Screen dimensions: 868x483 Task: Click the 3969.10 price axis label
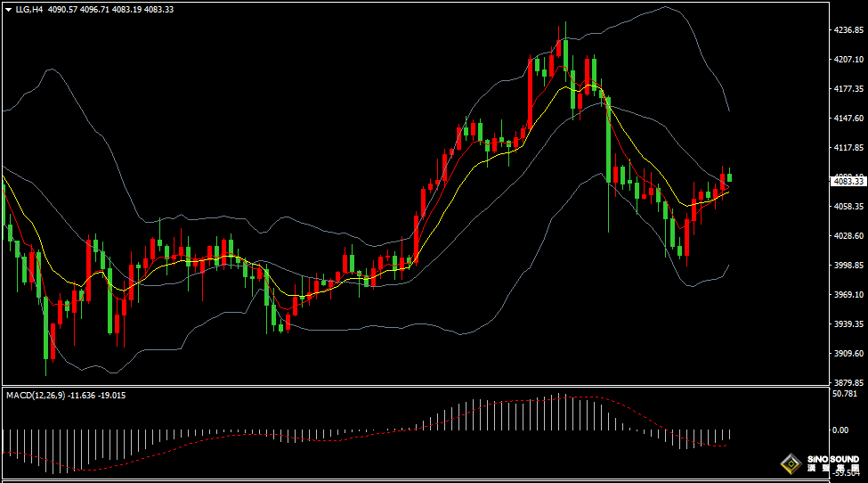tap(848, 295)
